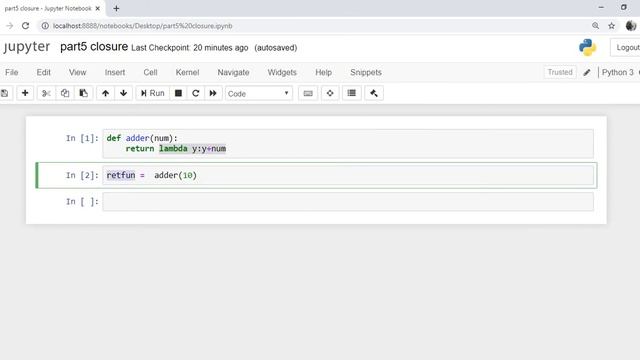Rename notebook title part5 closure

click(94, 47)
